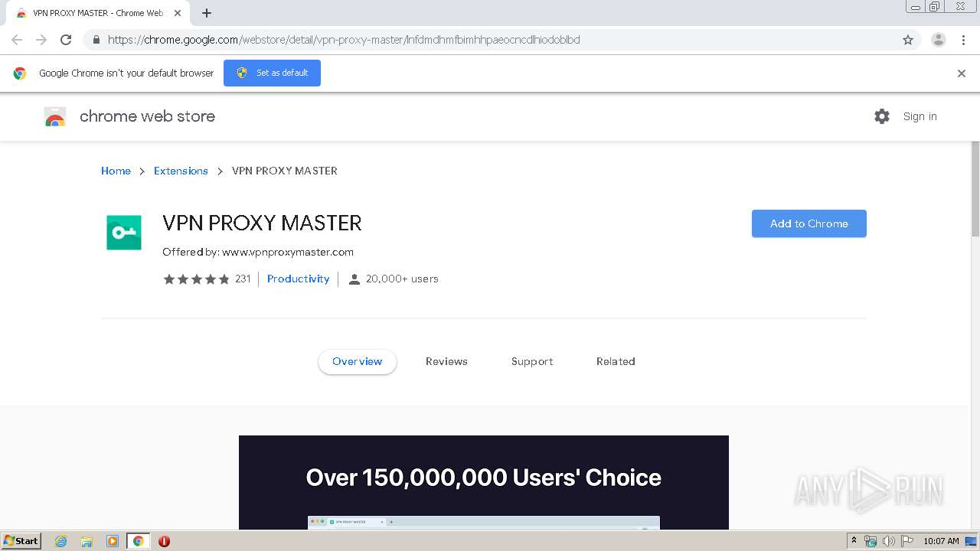Click the 20,000+ users text
Image resolution: width=980 pixels, height=551 pixels.
(x=402, y=279)
